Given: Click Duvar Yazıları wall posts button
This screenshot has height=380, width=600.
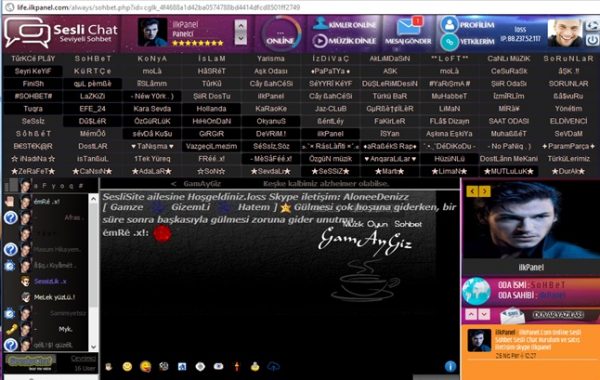Looking at the screenshot, I should [x=558, y=315].
